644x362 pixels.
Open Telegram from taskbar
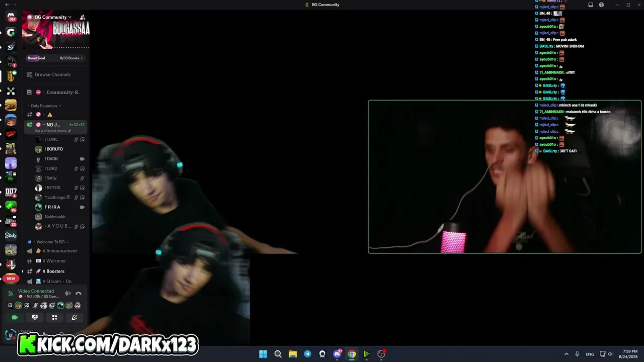click(307, 354)
